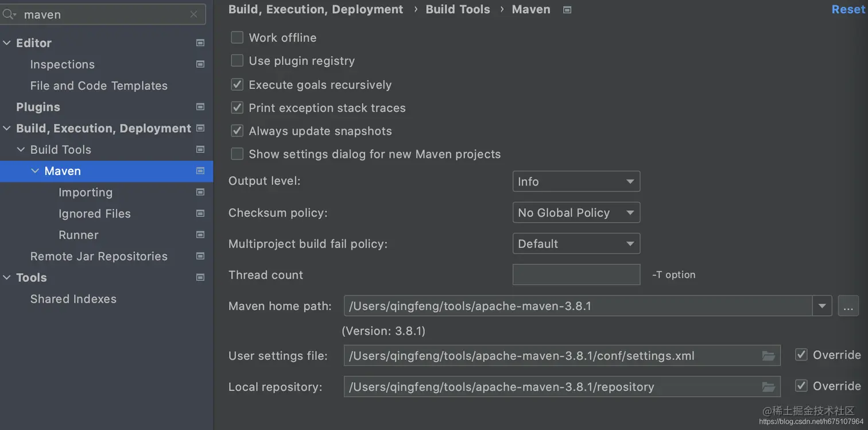
Task: Click folder icon in User settings file field
Action: pyautogui.click(x=768, y=356)
